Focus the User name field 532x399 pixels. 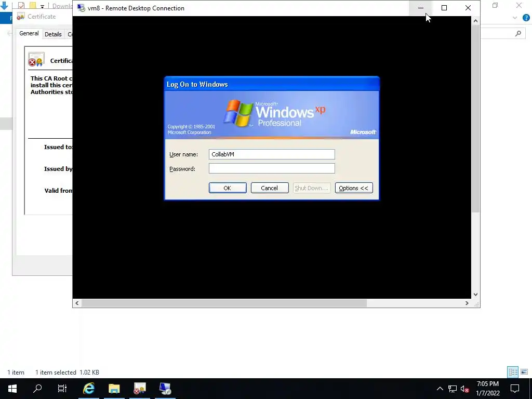(x=272, y=154)
